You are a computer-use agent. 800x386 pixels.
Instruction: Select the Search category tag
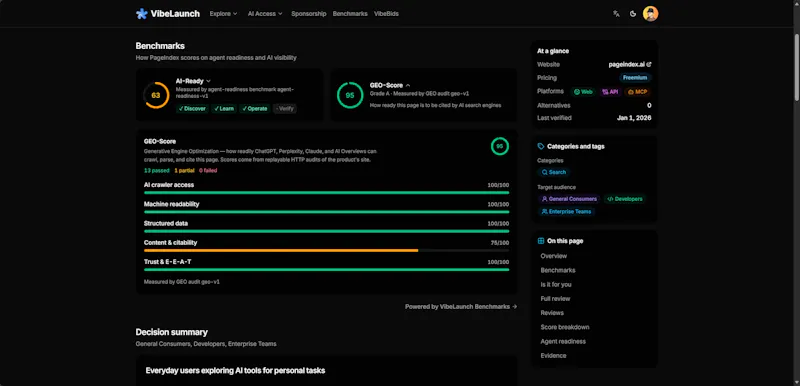click(554, 172)
